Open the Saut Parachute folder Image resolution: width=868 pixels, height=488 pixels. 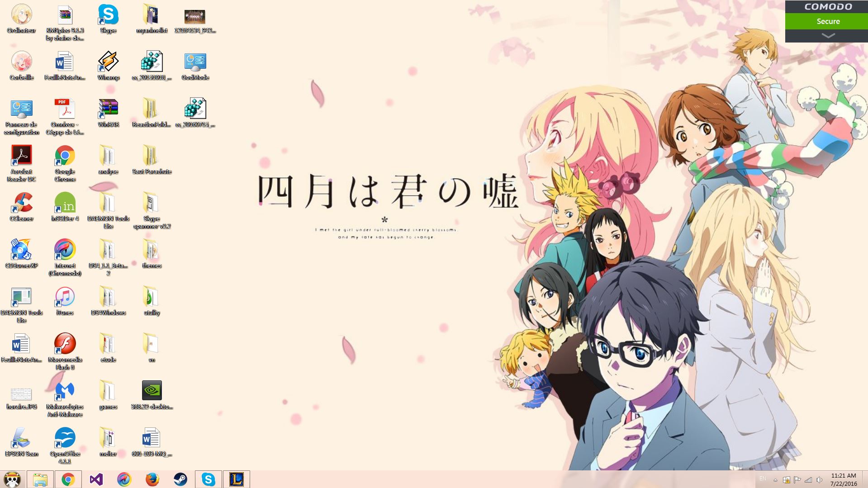[152, 160]
